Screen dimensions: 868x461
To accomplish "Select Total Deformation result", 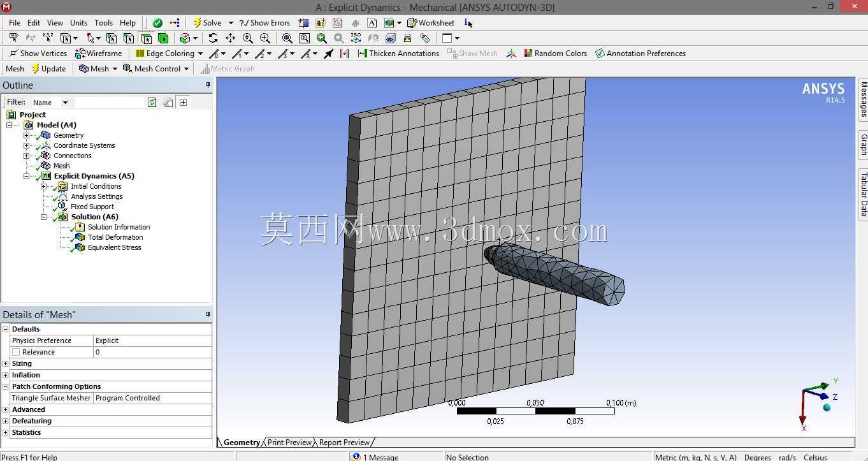I will pyautogui.click(x=115, y=237).
